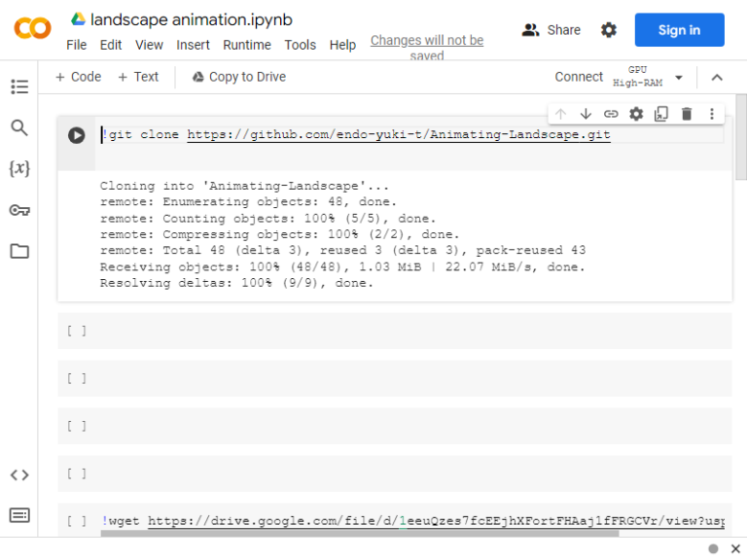Viewport: 747px width, 560px height.
Task: Click the notebook title landscape animation.ipynb
Action: (x=191, y=19)
